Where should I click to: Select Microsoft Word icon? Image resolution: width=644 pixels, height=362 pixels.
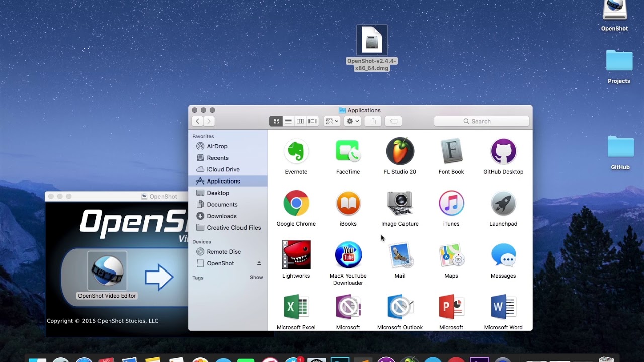pos(503,307)
